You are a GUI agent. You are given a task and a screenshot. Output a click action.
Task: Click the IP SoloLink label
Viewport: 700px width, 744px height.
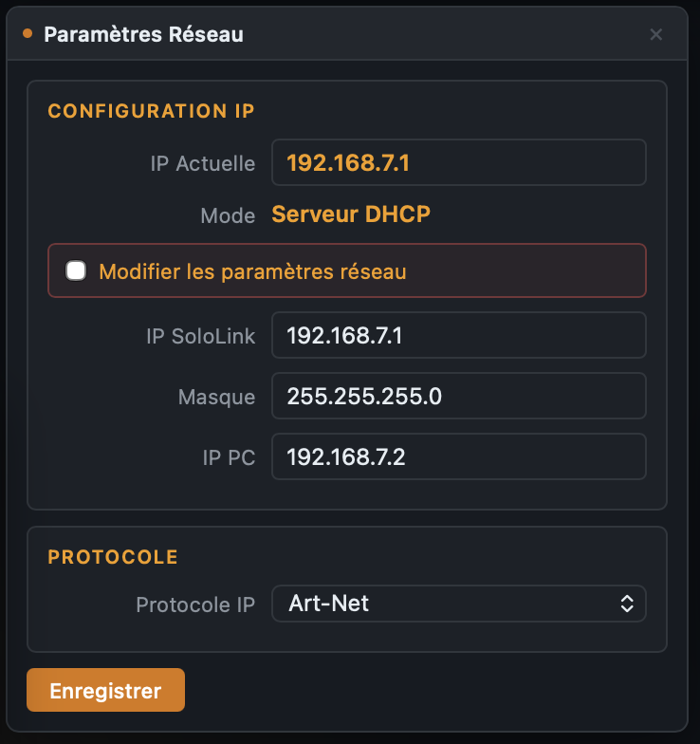[201, 336]
